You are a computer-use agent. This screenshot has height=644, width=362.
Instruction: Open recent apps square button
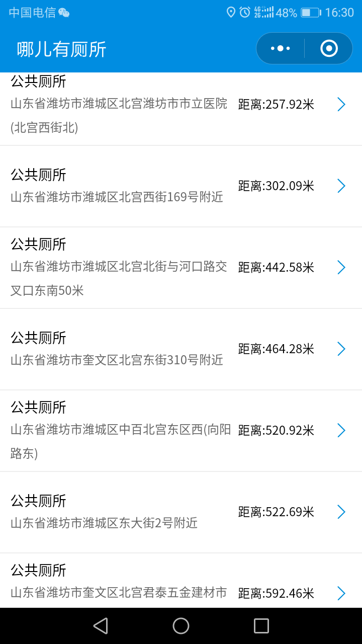click(x=261, y=626)
